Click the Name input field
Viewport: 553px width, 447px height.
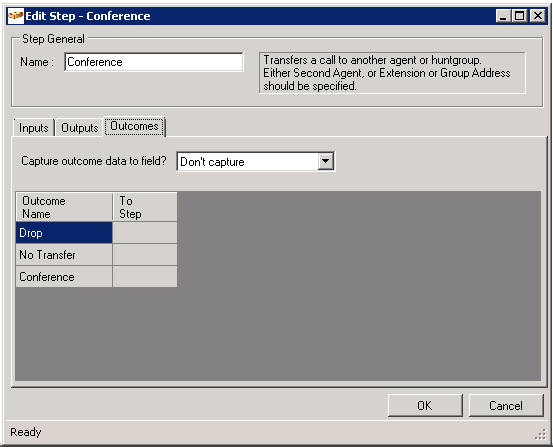[154, 62]
